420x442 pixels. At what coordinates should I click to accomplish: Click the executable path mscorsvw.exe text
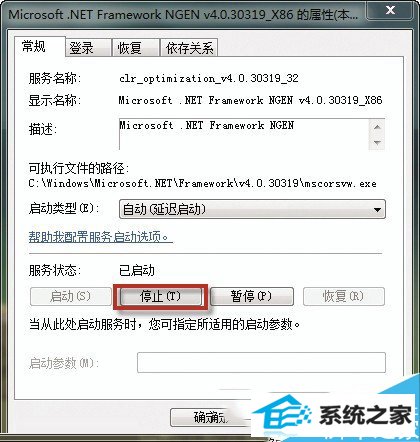click(x=202, y=183)
